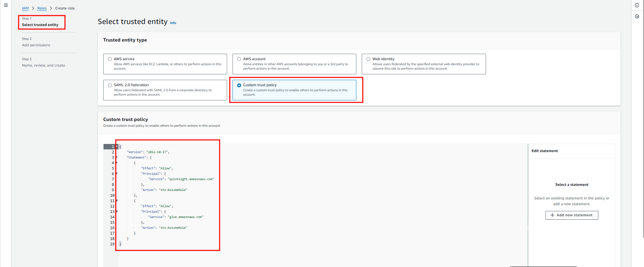Open the Info link beside Select trusted entity

point(173,23)
